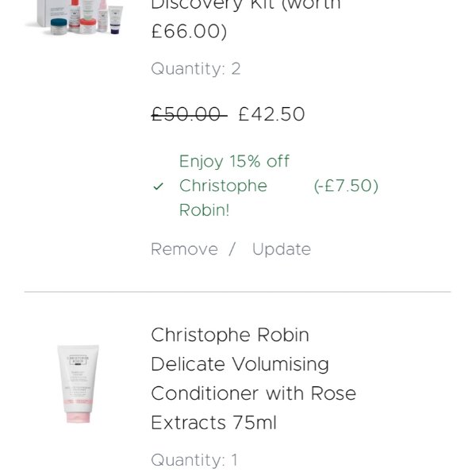
Task: Click the green Christophe word in promo
Action: click(x=223, y=186)
